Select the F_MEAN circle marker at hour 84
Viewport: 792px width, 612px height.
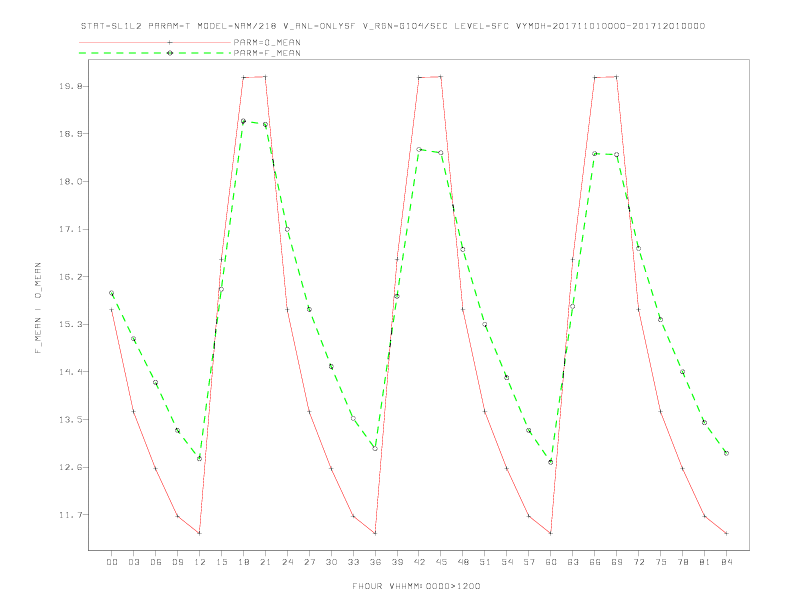[726, 453]
